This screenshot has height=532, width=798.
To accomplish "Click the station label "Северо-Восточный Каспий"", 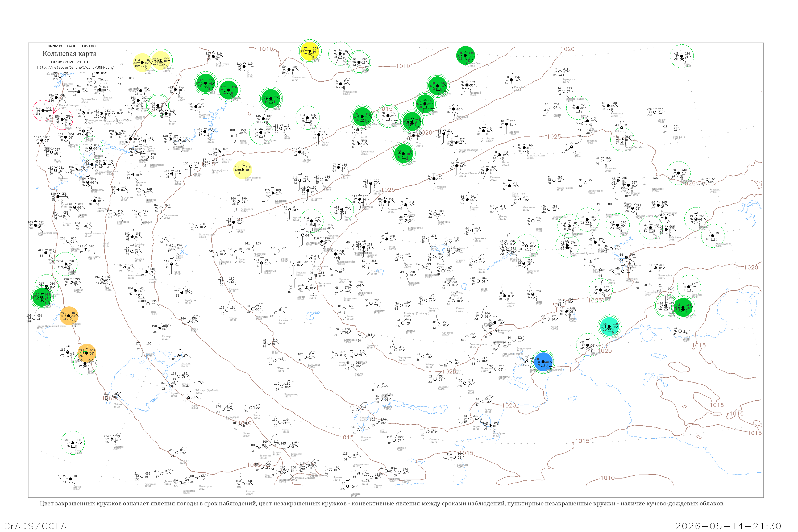I will click(x=52, y=326).
